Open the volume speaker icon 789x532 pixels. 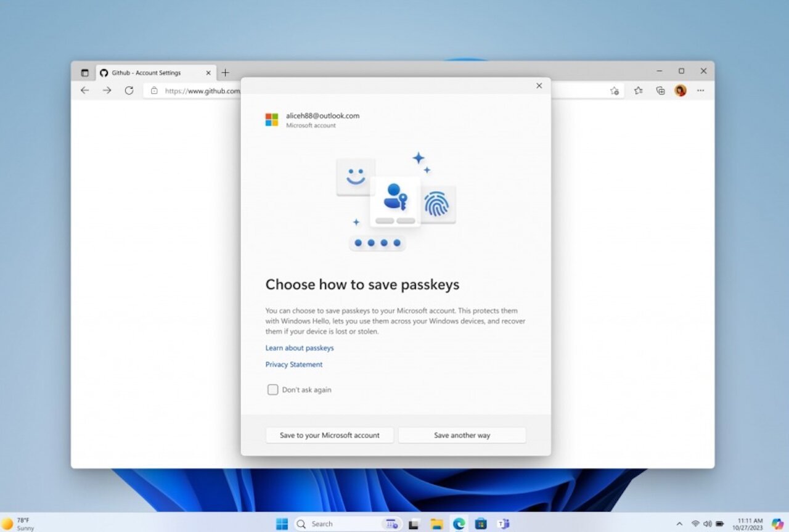click(x=707, y=523)
